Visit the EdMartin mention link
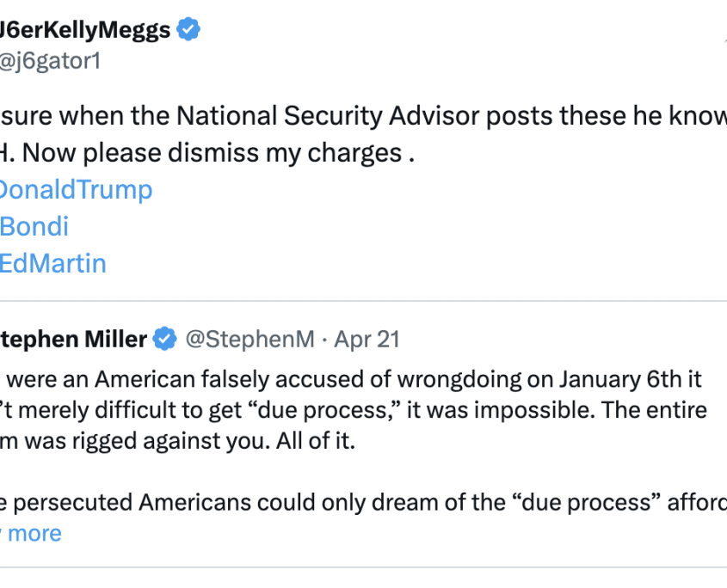727x588 pixels. 52,263
